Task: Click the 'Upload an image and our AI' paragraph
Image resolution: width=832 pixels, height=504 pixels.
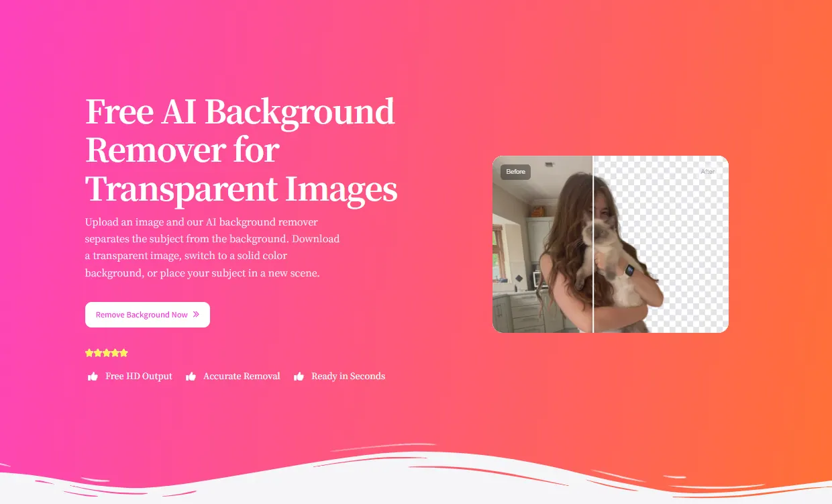Action: point(213,248)
